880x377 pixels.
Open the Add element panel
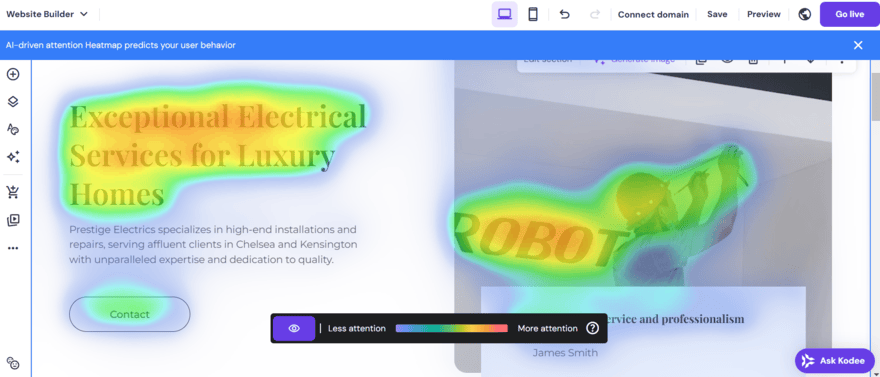click(13, 74)
